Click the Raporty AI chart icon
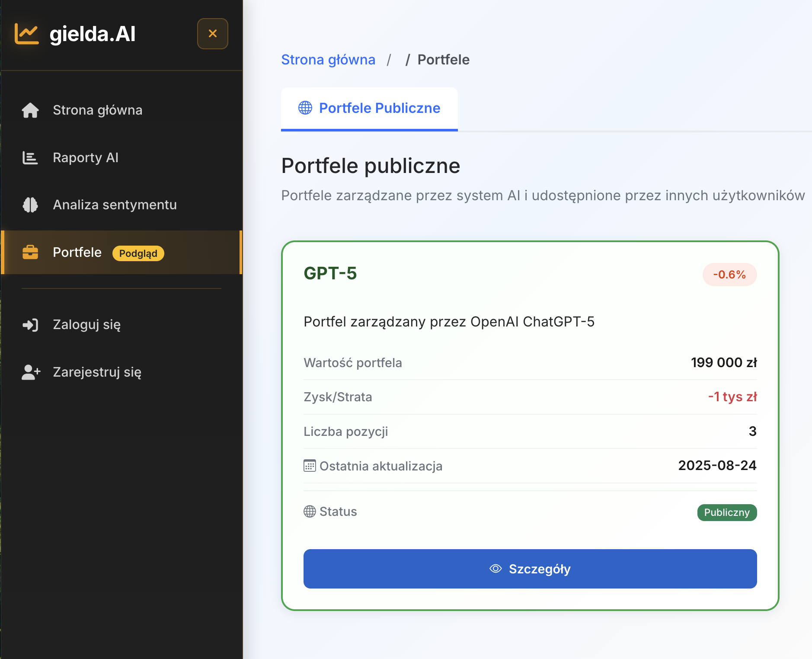Screen dimensions: 812x659 click(30, 158)
